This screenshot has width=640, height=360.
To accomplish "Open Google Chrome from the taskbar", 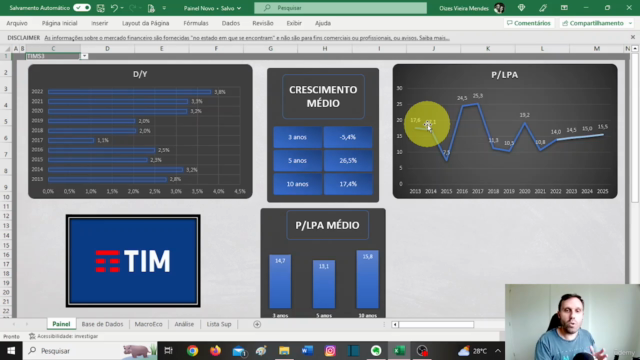I will coord(192,351).
